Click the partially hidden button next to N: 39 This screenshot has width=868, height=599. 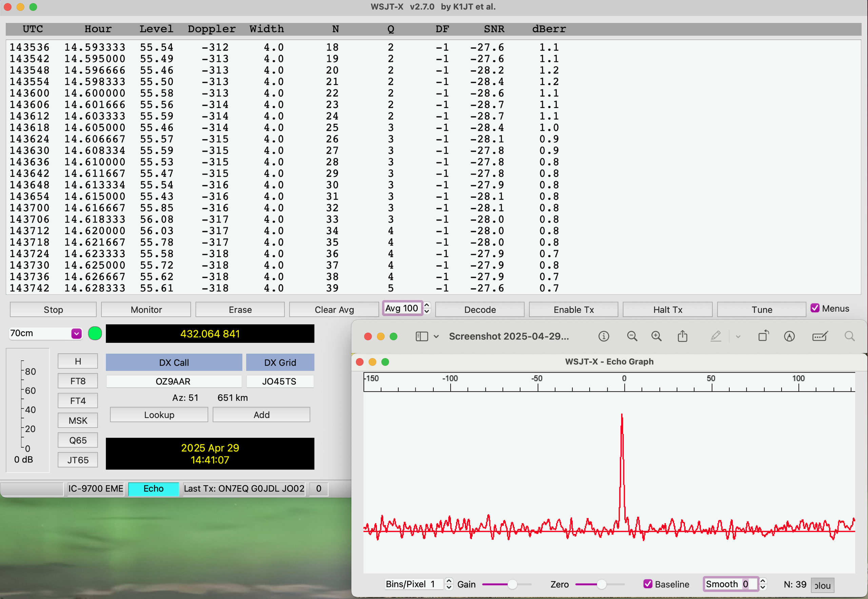[x=822, y=585]
